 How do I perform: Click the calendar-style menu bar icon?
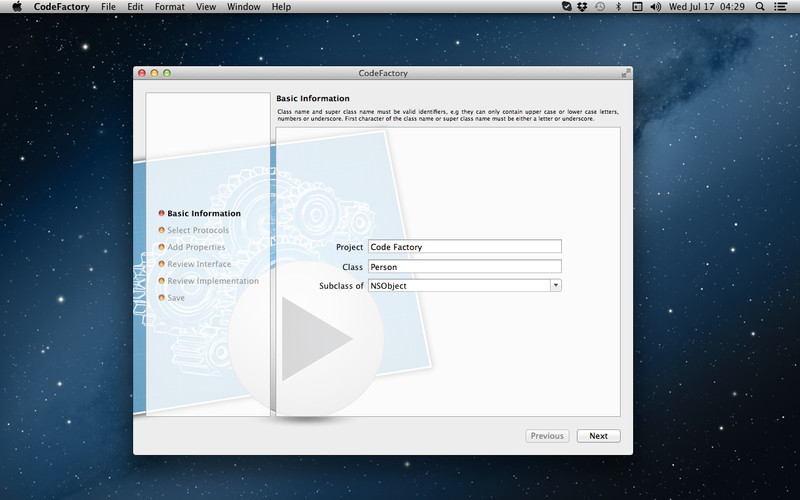637,7
